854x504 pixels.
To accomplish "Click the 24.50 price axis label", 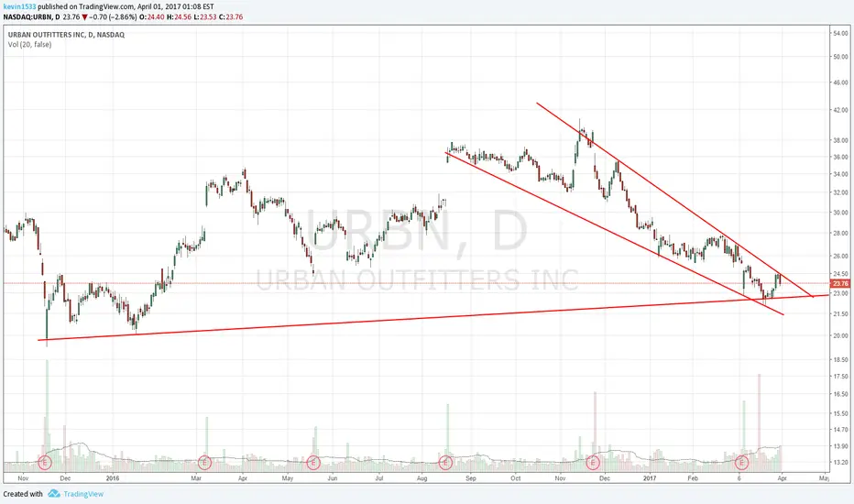I will (x=840, y=273).
